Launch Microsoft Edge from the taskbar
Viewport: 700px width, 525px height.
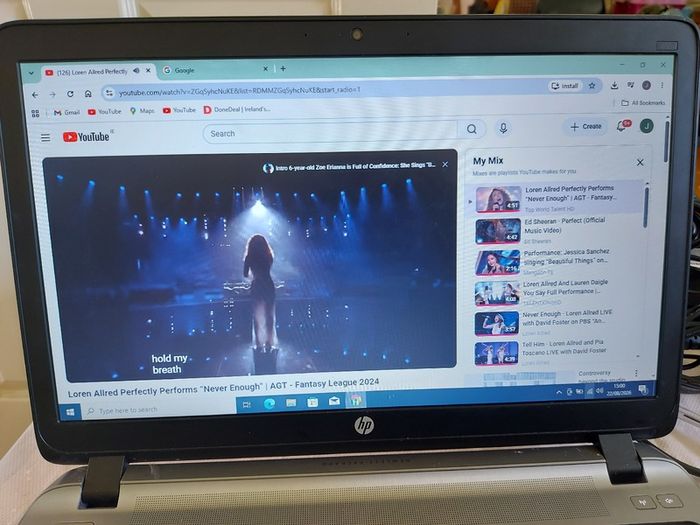tap(269, 404)
